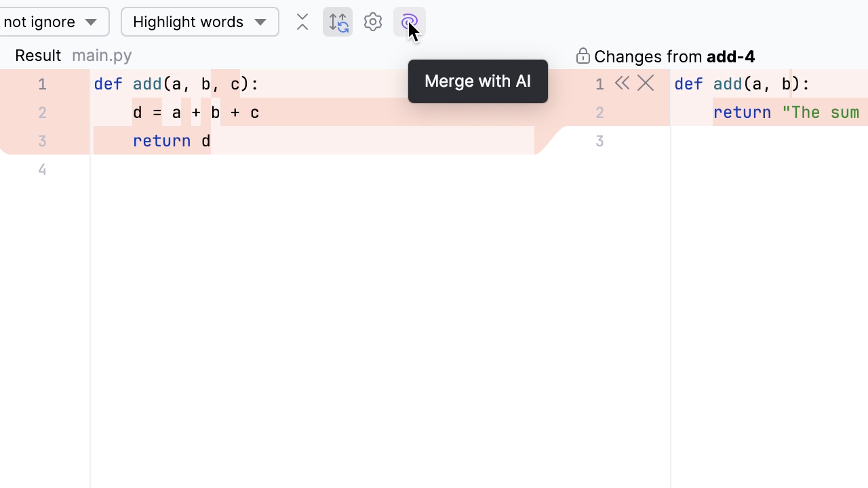
Task: Place cursor on 'def add(a, b, c):' line
Action: (x=176, y=84)
